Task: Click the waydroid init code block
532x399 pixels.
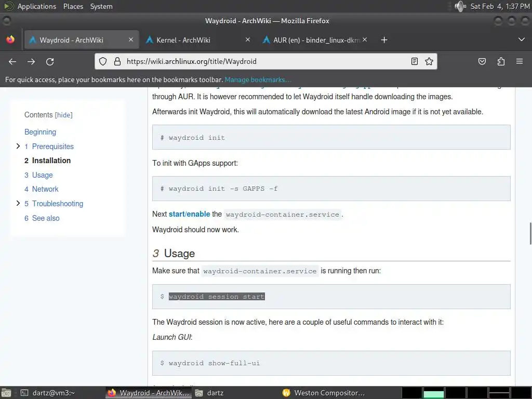Action: coord(331,137)
